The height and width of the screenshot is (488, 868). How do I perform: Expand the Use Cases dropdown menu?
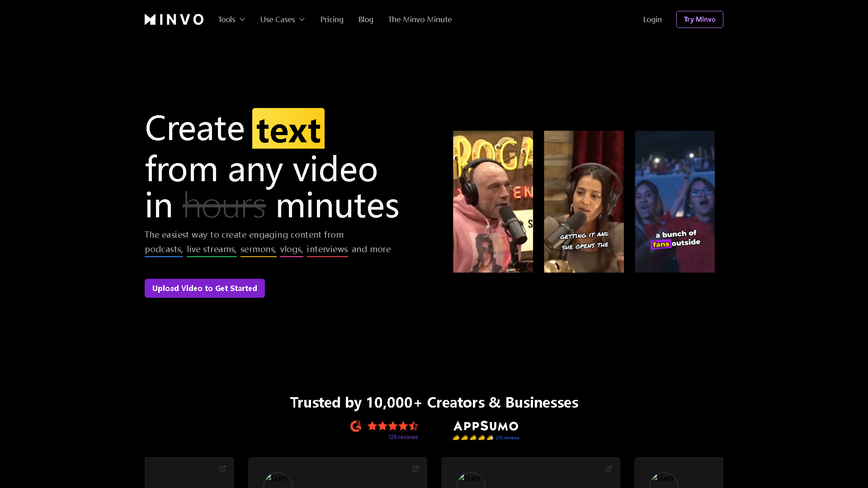(283, 19)
